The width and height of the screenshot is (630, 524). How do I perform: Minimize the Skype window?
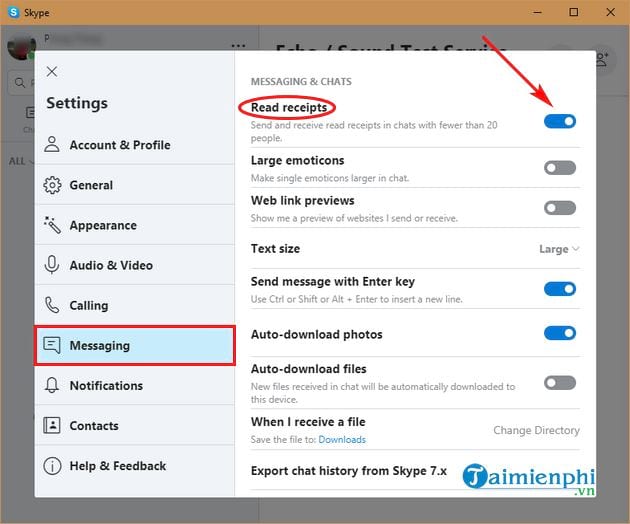click(537, 12)
